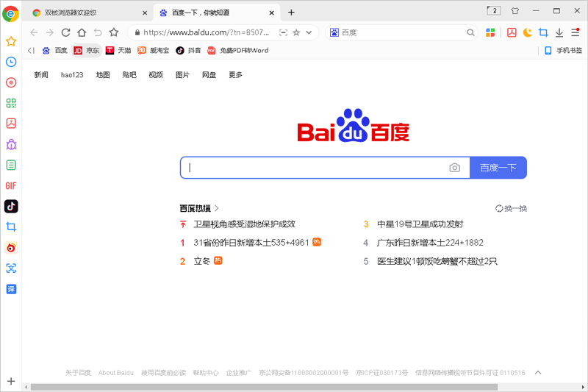Open the Douyin icon in left sidebar
Screen dimensions: 588x392
pyautogui.click(x=11, y=206)
